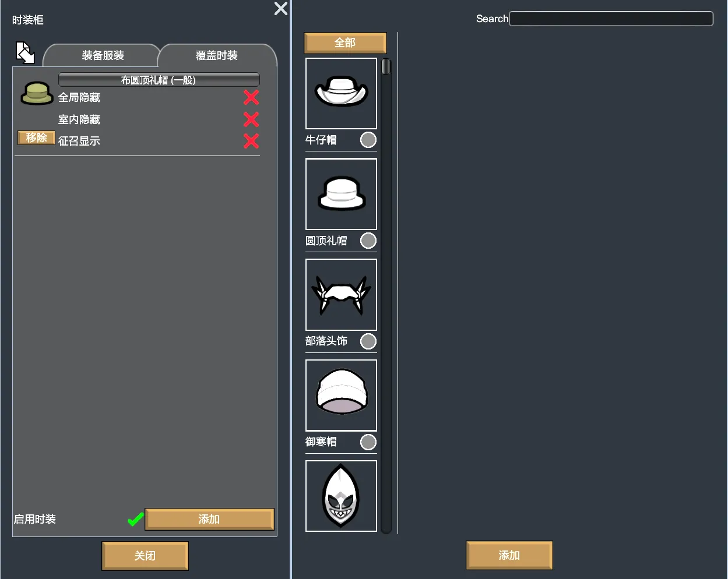
Task: Toggle the 全局隐藏 red X setting
Action: (251, 97)
